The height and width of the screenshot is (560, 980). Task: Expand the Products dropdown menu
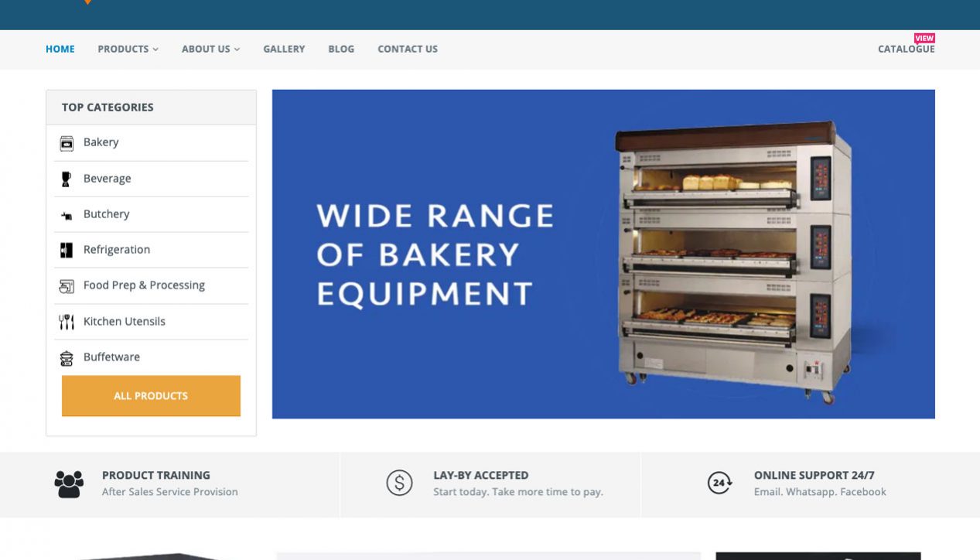coord(128,49)
